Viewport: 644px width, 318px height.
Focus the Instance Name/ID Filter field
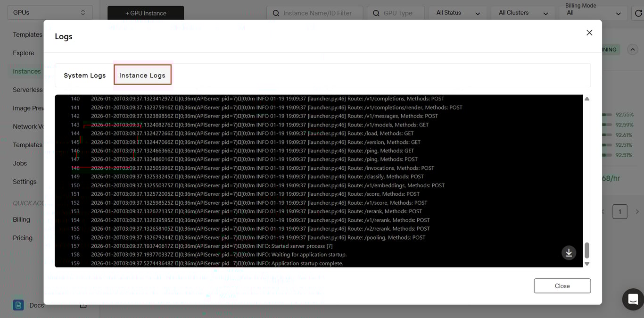tap(314, 13)
